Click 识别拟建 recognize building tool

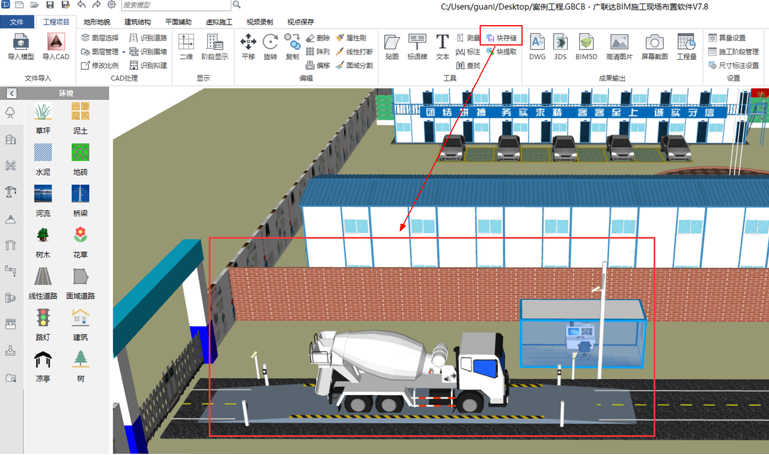[x=148, y=65]
